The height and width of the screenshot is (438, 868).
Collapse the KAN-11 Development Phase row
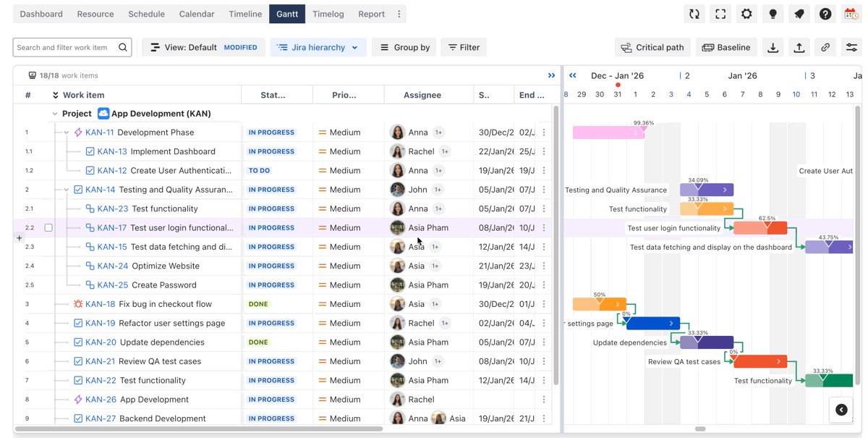(67, 133)
